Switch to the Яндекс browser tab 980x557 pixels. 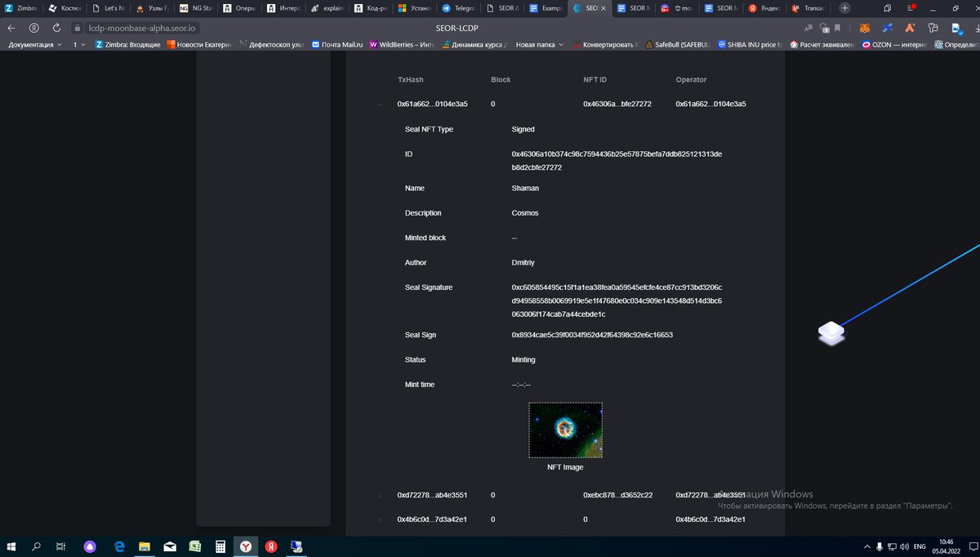tap(763, 8)
